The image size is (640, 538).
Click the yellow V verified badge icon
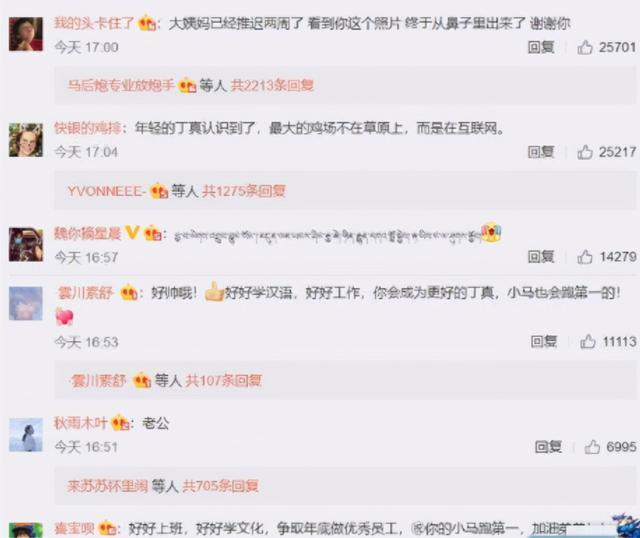(133, 233)
